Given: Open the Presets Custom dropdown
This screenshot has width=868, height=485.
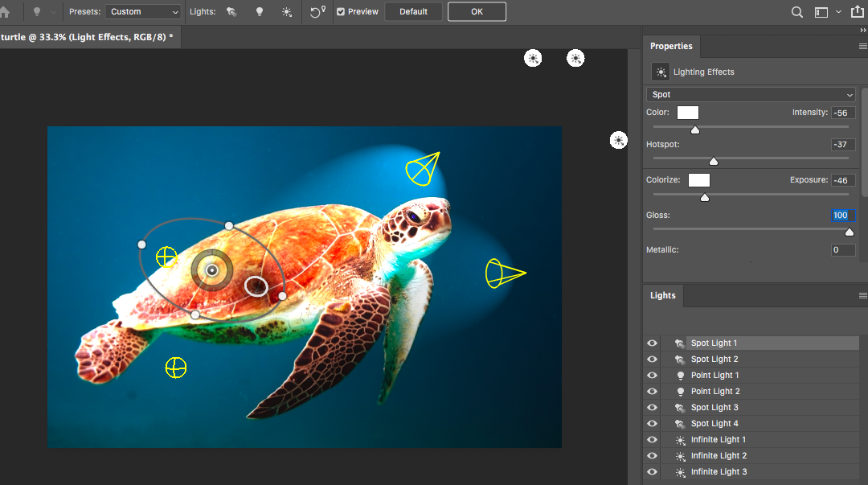Looking at the screenshot, I should 143,11.
